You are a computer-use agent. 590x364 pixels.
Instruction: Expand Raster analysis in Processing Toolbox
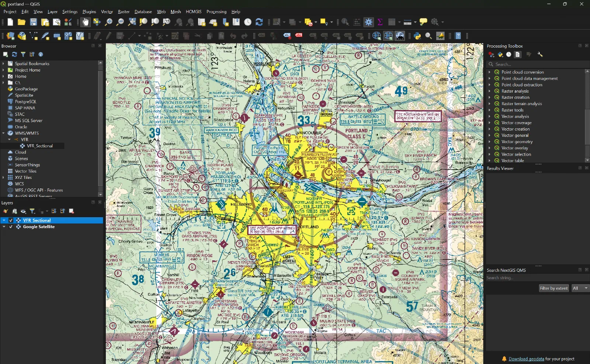click(489, 91)
